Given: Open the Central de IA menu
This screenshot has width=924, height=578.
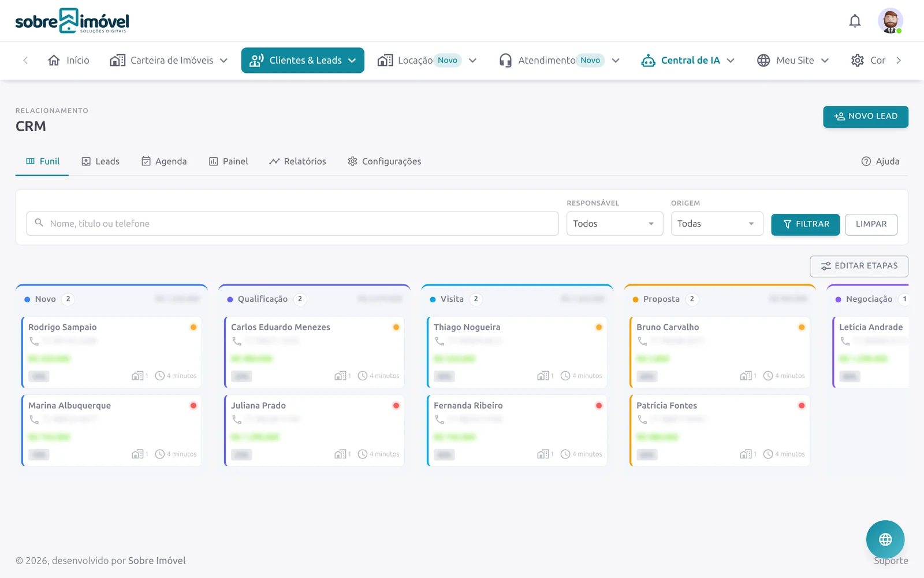Looking at the screenshot, I should [x=688, y=60].
